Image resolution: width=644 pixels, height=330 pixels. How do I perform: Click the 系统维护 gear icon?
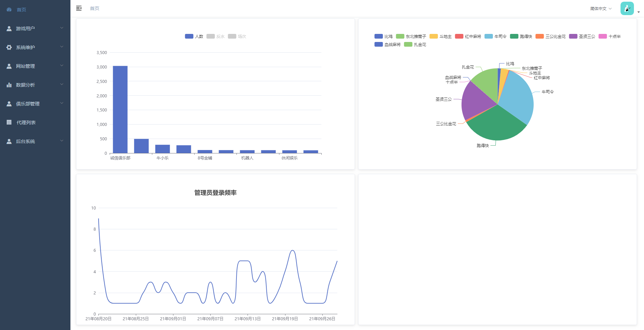pyautogui.click(x=9, y=47)
